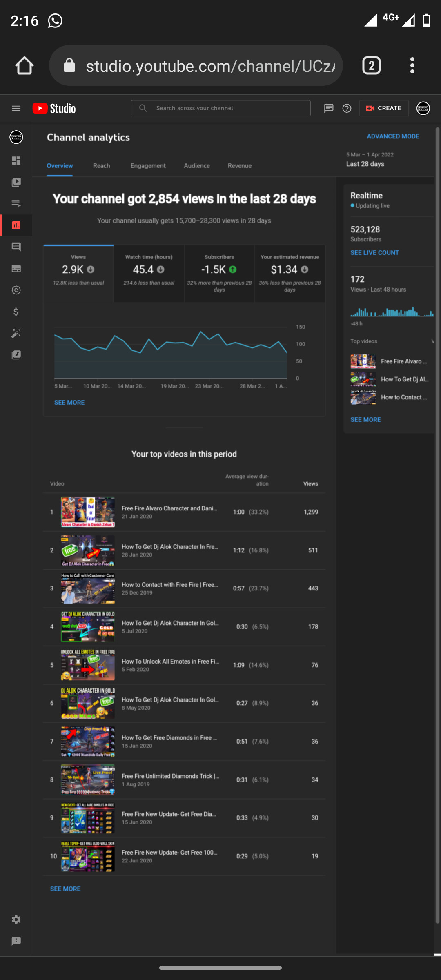Viewport: 441px width, 980px height.
Task: Select the Views metric card
Action: [x=78, y=273]
